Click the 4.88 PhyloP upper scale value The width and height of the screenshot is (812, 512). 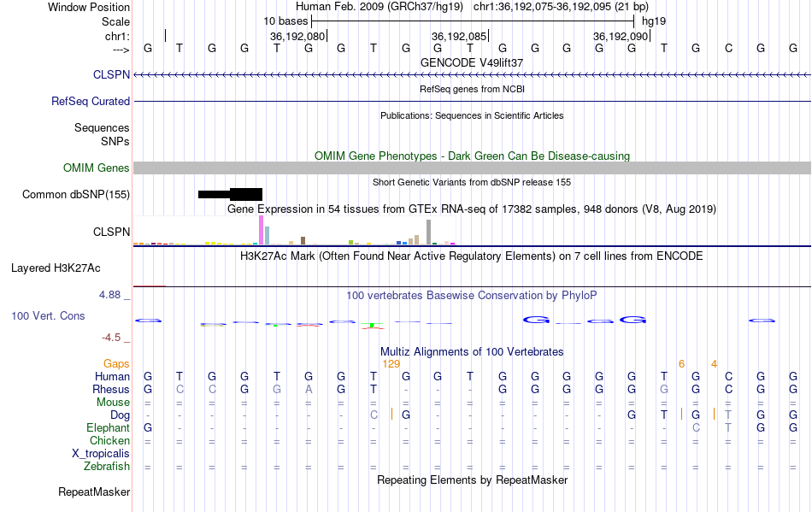click(109, 295)
